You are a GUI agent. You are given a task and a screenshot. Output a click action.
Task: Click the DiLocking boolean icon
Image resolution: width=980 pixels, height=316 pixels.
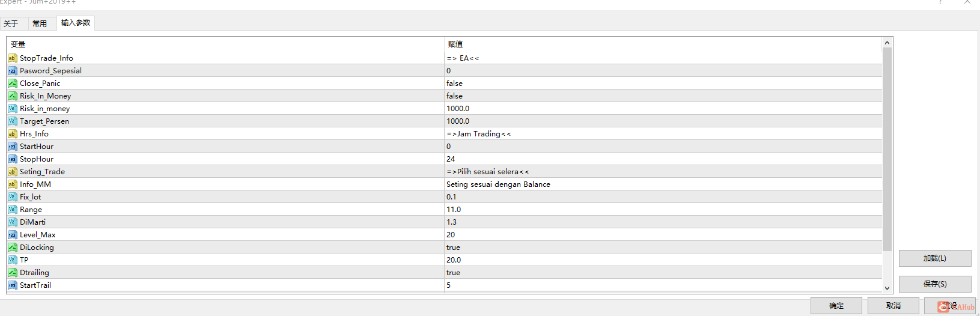[x=13, y=248]
